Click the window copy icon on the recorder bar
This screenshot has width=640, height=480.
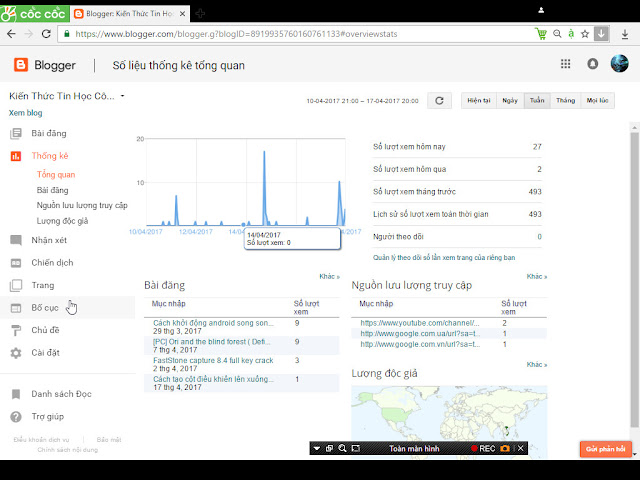point(329,448)
